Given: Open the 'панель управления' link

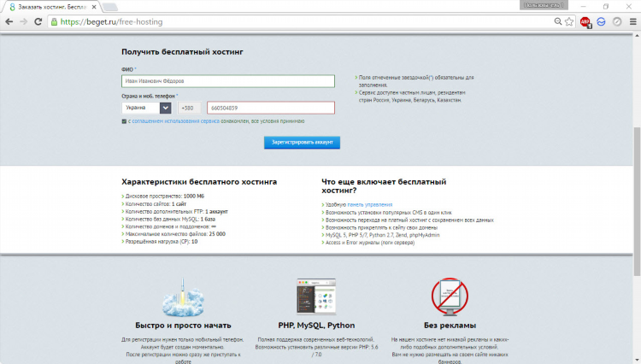Looking at the screenshot, I should (369, 205).
